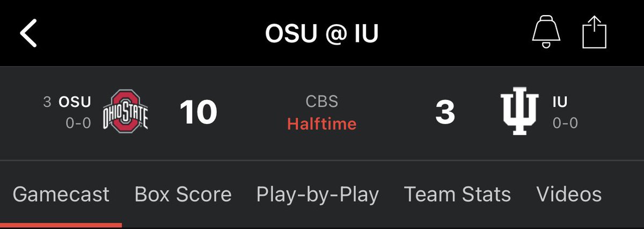Tap the CBS network label
Screen dimensions: 644x229
pos(322,101)
